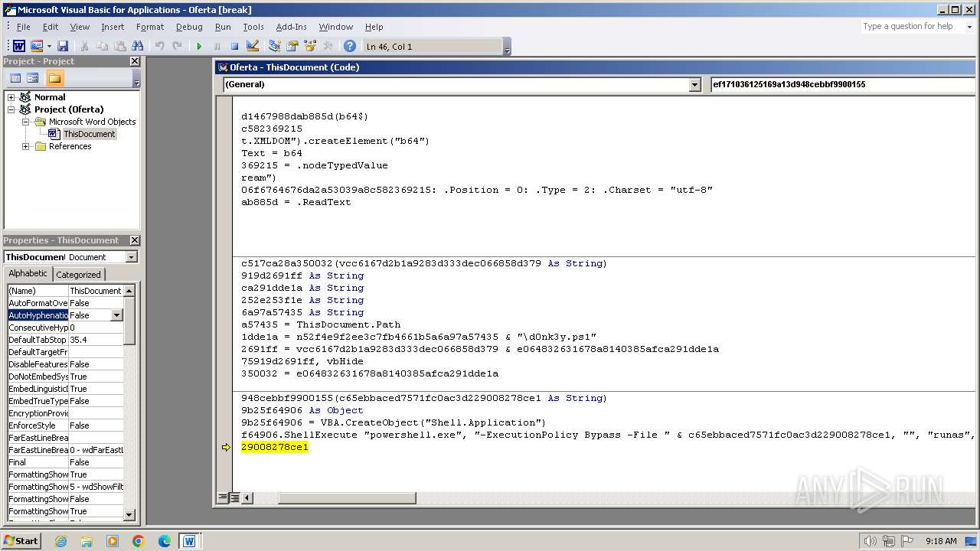Click the Undo arrow icon
The width and height of the screenshot is (980, 551).
pos(160,46)
